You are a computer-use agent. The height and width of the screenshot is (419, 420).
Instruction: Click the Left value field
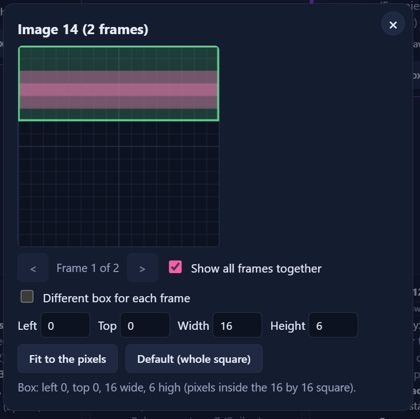point(65,325)
